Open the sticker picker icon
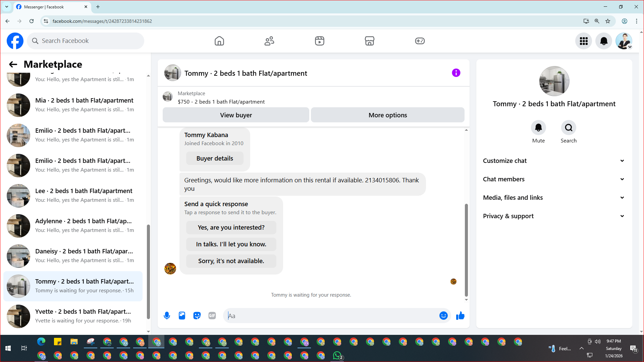The height and width of the screenshot is (362, 644). [197, 315]
